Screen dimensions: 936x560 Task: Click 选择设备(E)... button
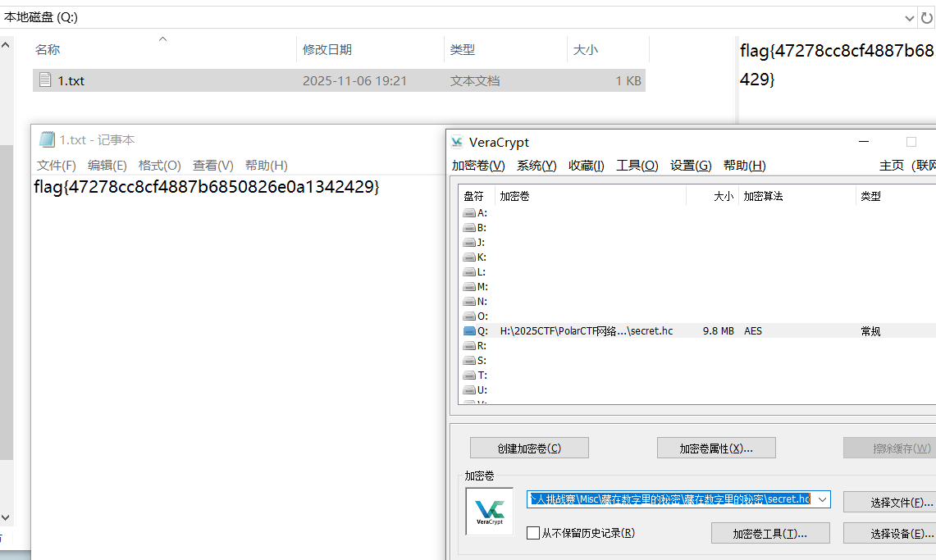pos(889,533)
